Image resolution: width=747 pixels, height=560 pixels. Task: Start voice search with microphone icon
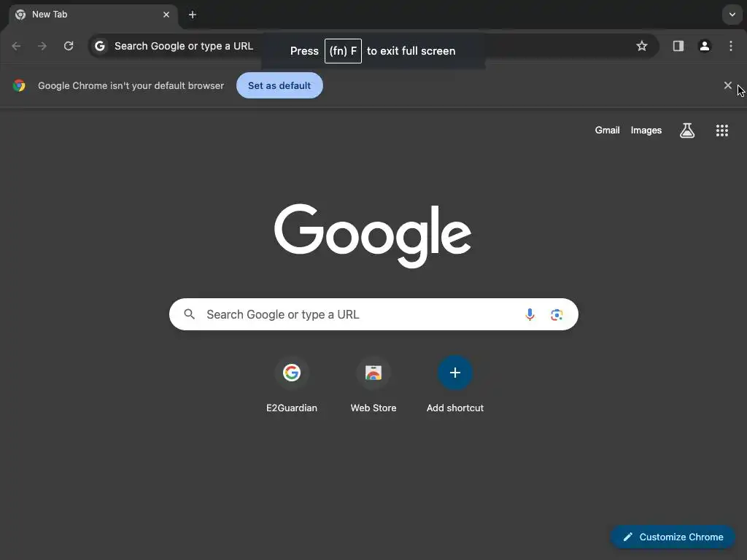pos(530,314)
